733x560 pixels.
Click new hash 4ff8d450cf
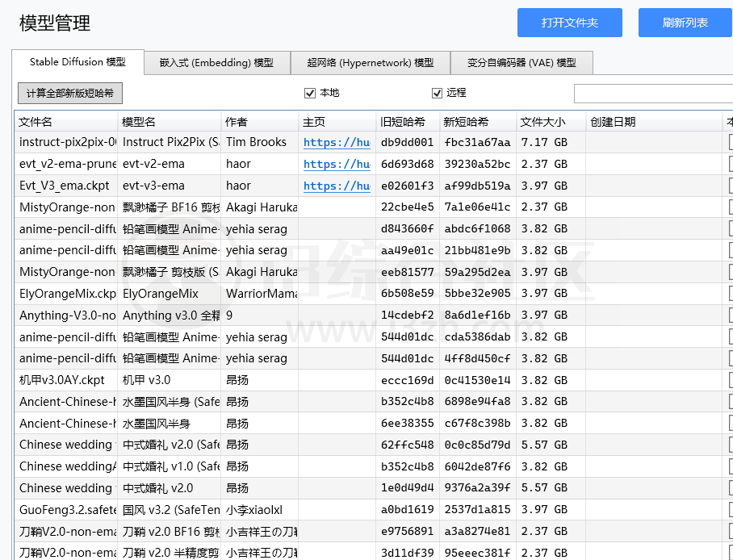(x=478, y=358)
